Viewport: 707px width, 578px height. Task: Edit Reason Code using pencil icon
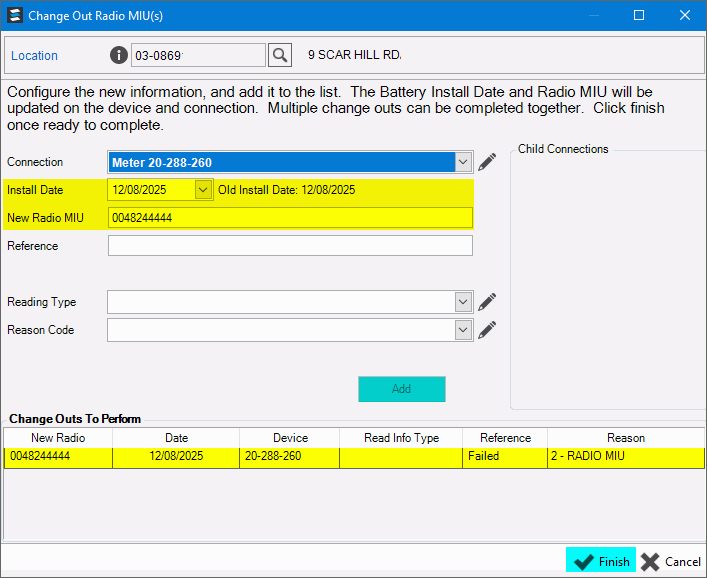point(487,330)
